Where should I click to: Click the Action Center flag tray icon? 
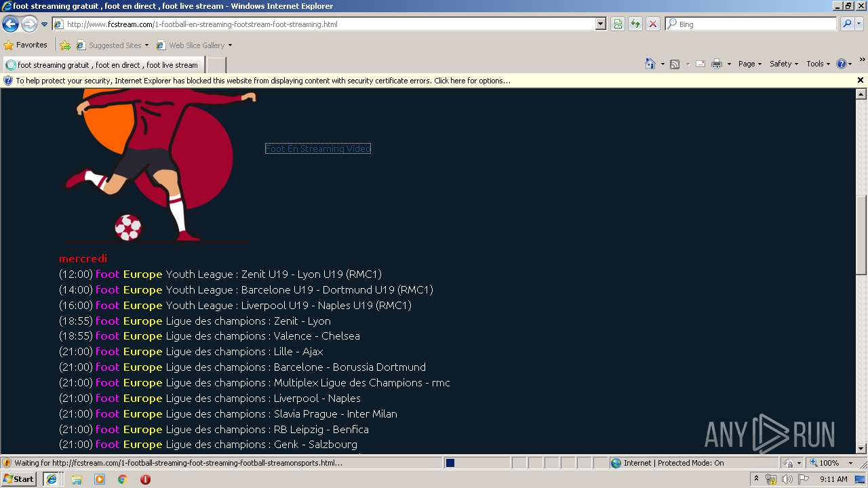pos(804,479)
